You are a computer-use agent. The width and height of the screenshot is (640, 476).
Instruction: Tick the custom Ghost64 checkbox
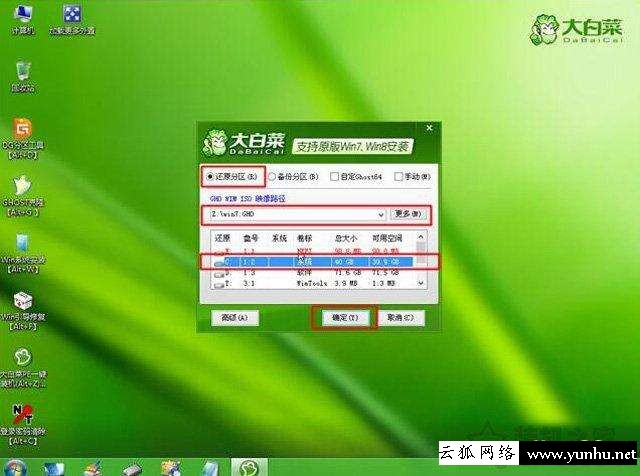click(x=334, y=176)
